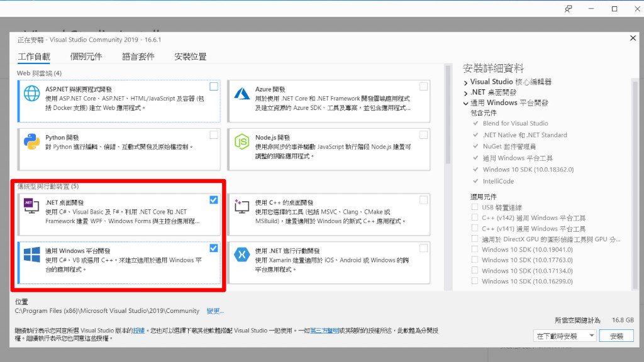
Task: Click the Web 與雲端 (4) section heading
Action: 40,73
